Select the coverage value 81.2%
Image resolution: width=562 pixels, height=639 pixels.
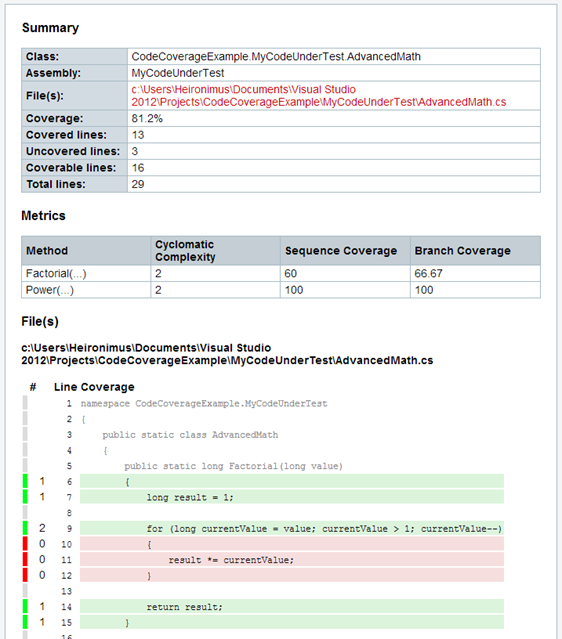coord(147,119)
